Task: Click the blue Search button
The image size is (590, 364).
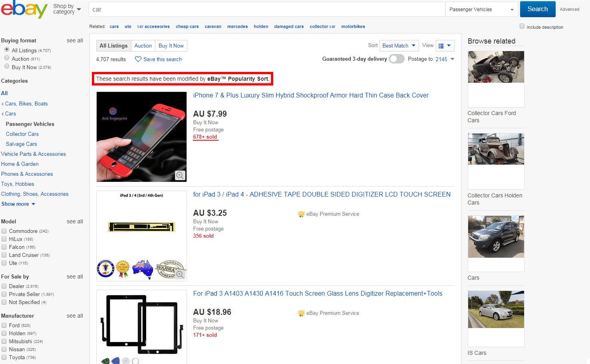Action: pyautogui.click(x=538, y=9)
